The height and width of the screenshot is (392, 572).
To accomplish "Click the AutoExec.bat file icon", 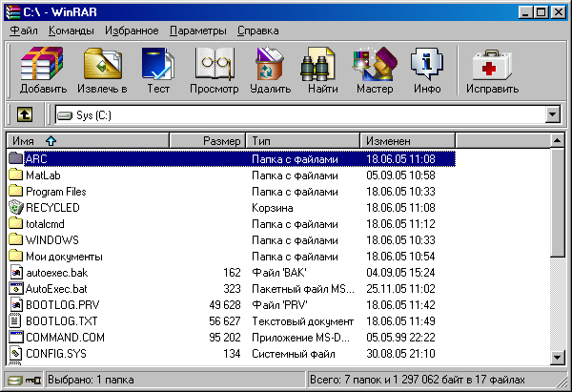I will 15,288.
